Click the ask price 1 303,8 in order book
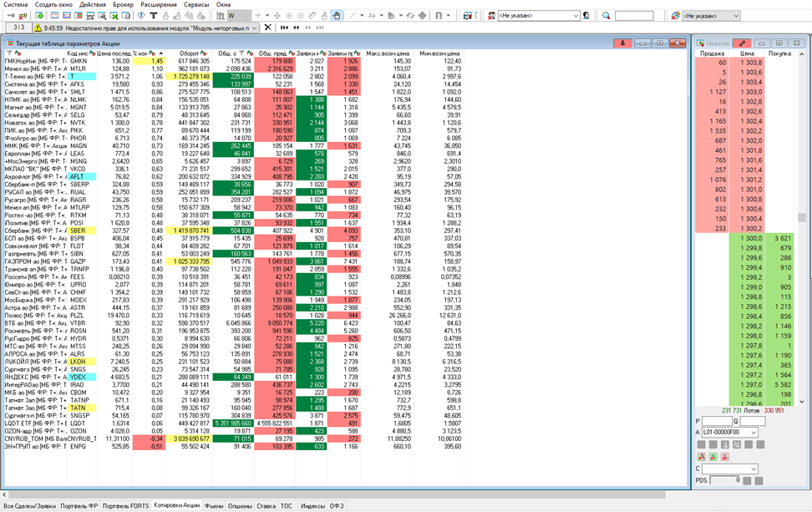This screenshot has width=812, height=512. [746, 63]
